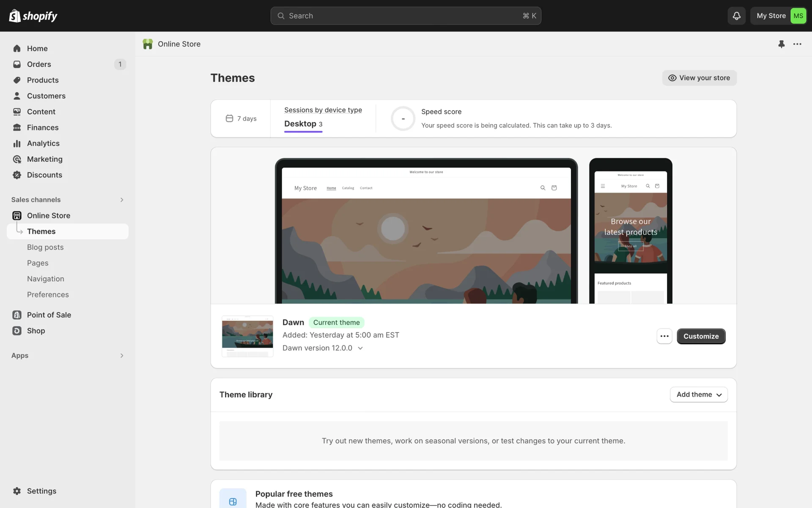Click the Shopify logo
This screenshot has height=508, width=812.
[x=33, y=16]
